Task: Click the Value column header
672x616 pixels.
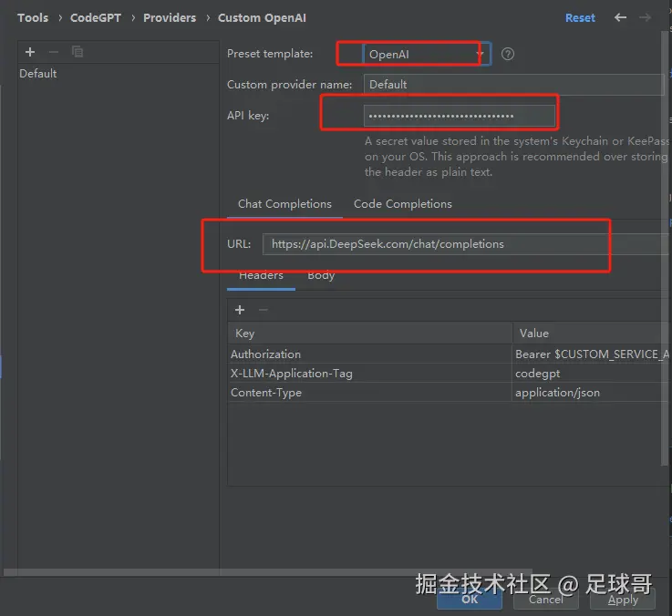Action: [x=592, y=334]
